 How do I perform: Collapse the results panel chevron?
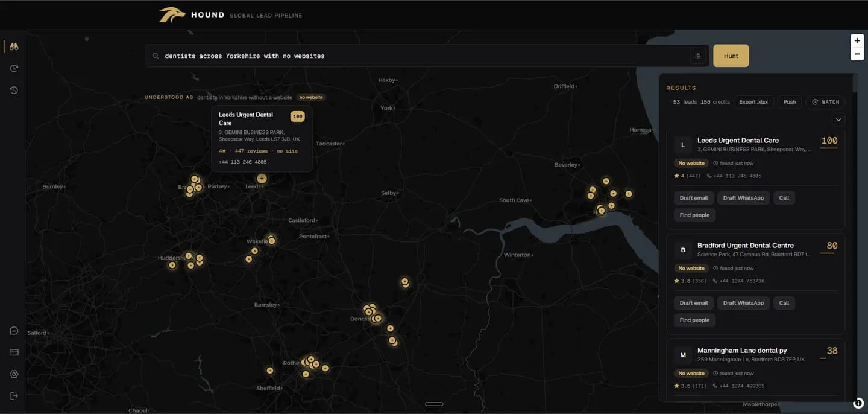[838, 119]
